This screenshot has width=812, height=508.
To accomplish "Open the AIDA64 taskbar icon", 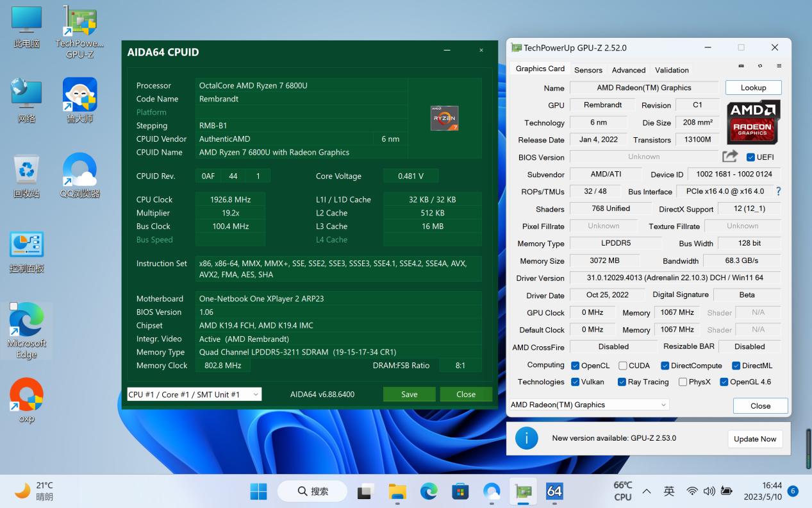I will click(554, 491).
